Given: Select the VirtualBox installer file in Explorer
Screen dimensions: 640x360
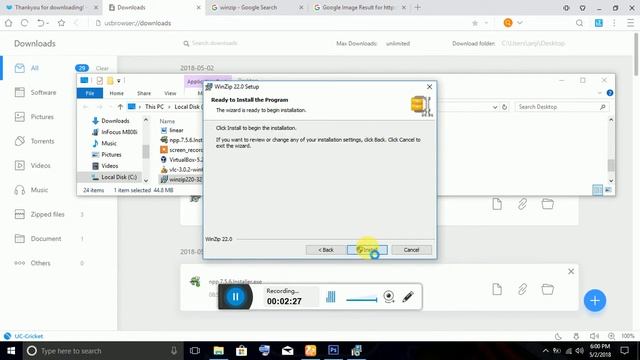Looking at the screenshot, I should click(186, 160).
